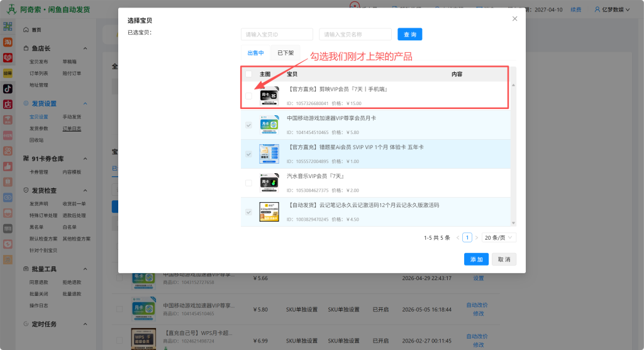Click the scrollbar down arrow of the product list
The width and height of the screenshot is (644, 350).
pos(513,223)
